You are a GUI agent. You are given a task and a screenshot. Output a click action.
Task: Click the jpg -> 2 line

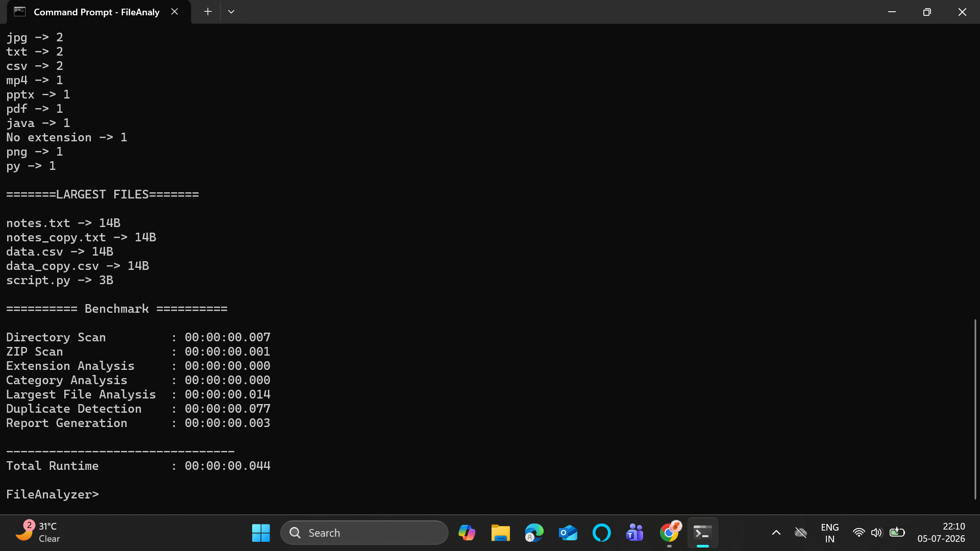pyautogui.click(x=35, y=37)
